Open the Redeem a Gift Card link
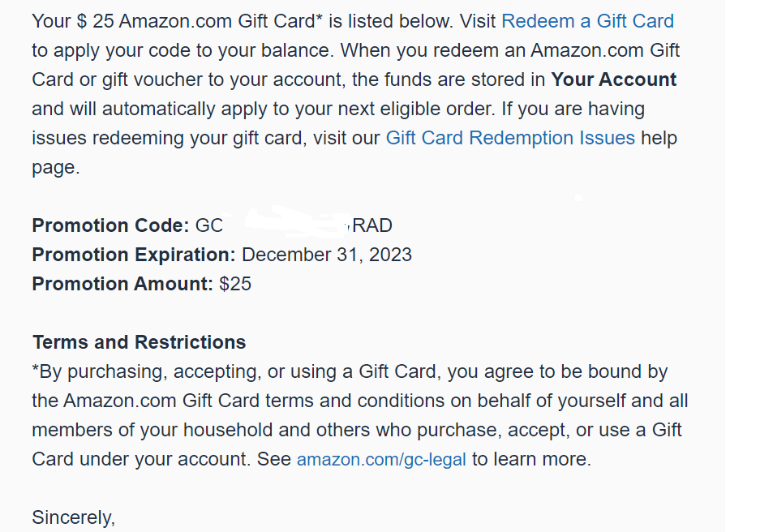 (587, 21)
